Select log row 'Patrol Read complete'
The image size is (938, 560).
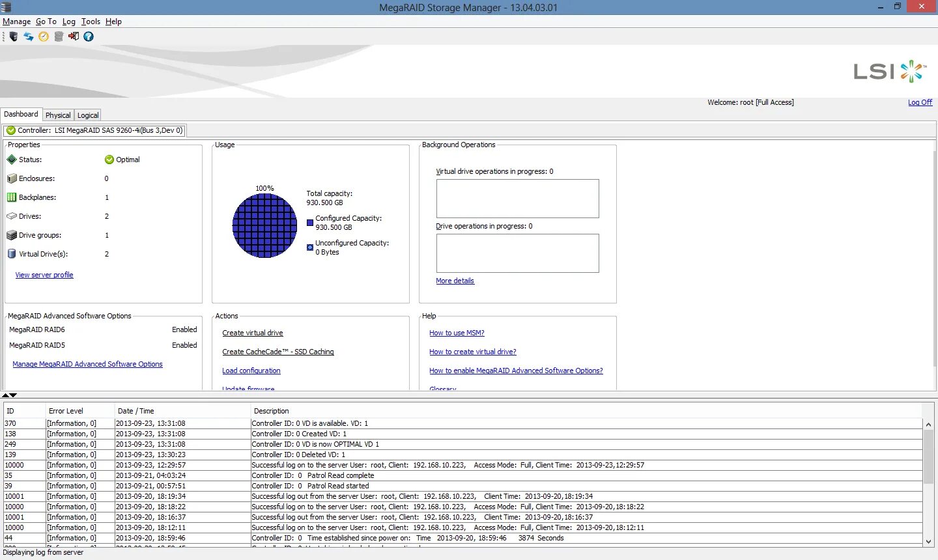[x=463, y=475]
